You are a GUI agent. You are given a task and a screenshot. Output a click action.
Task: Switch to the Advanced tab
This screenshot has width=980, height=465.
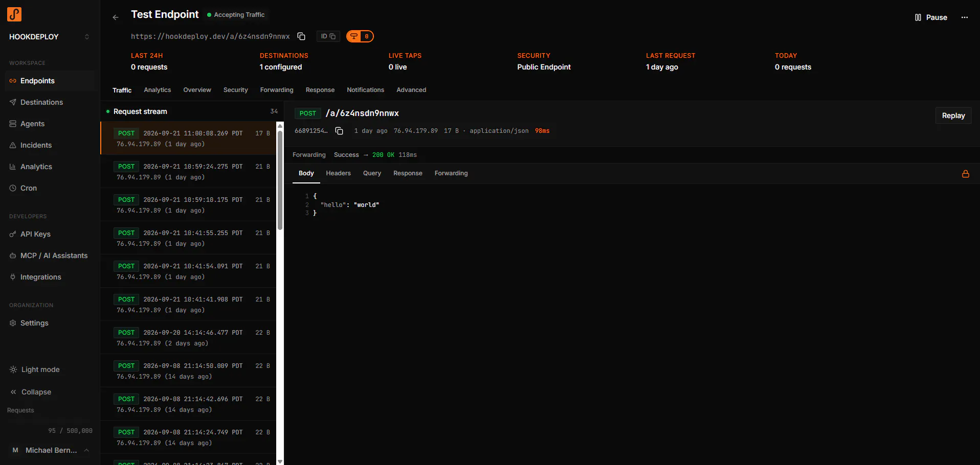[x=411, y=90]
